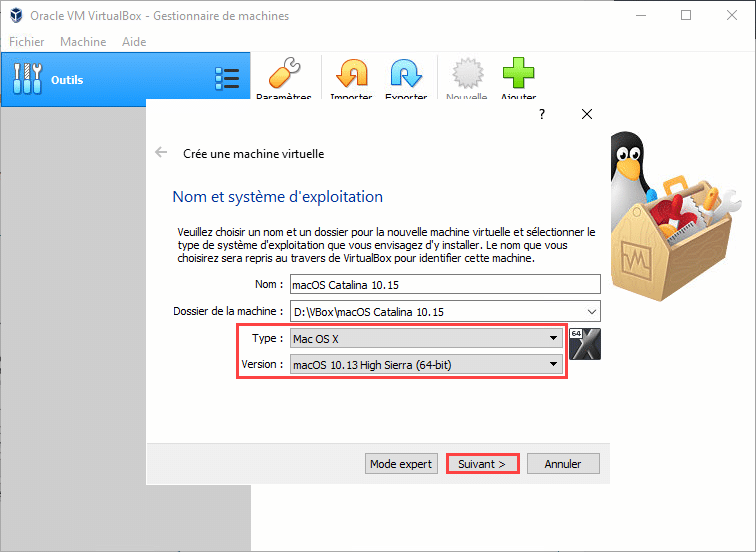Viewport: 756px width, 552px height.
Task: Click the Nouvelle machine icon
Action: tap(467, 73)
